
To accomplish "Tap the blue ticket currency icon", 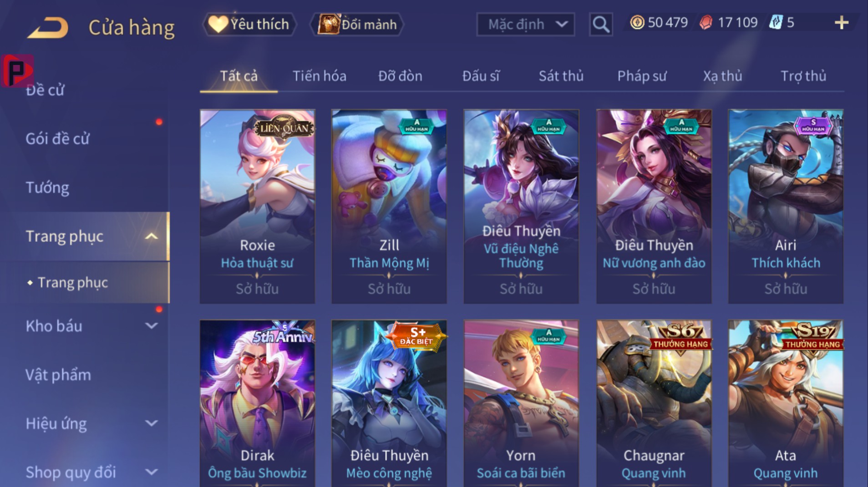I will [775, 22].
